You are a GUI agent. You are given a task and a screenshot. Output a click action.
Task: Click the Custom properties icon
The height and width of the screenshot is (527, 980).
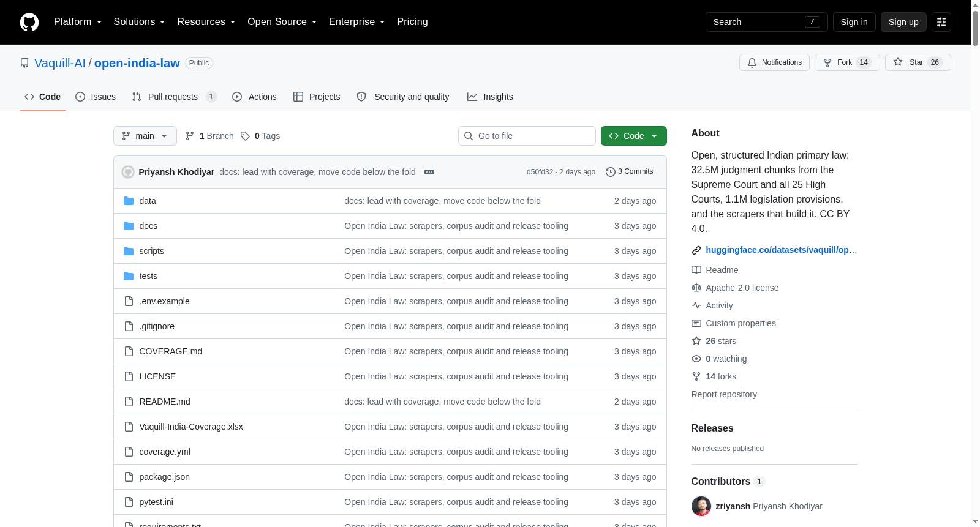(696, 323)
